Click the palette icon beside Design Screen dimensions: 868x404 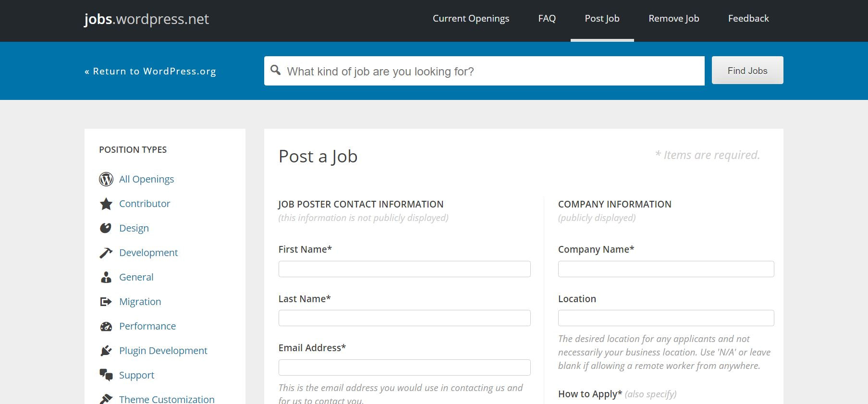106,228
